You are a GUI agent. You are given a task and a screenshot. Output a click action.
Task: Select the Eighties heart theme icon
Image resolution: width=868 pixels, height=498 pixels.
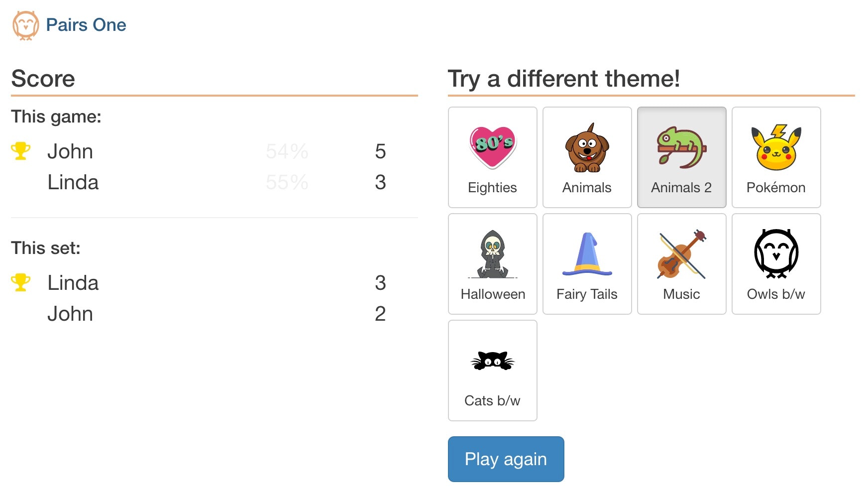pos(493,147)
